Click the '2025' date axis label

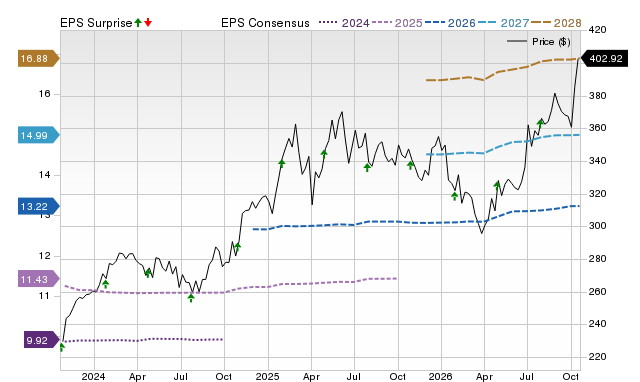point(268,376)
